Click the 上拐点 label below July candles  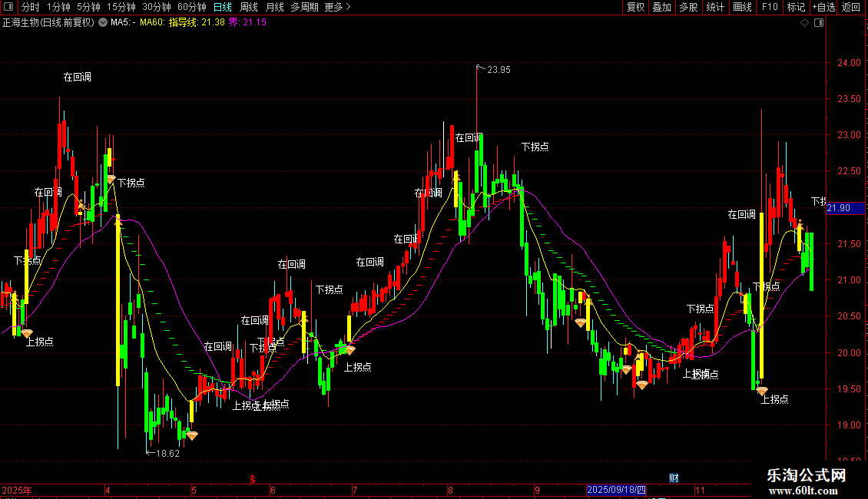pyautogui.click(x=358, y=367)
